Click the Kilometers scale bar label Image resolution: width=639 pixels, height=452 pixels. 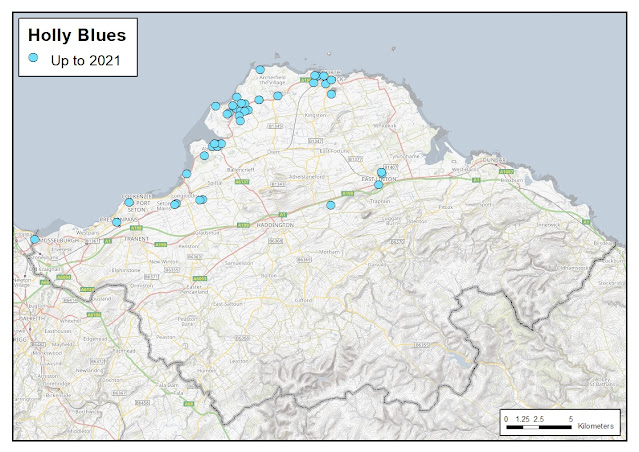pos(595,426)
